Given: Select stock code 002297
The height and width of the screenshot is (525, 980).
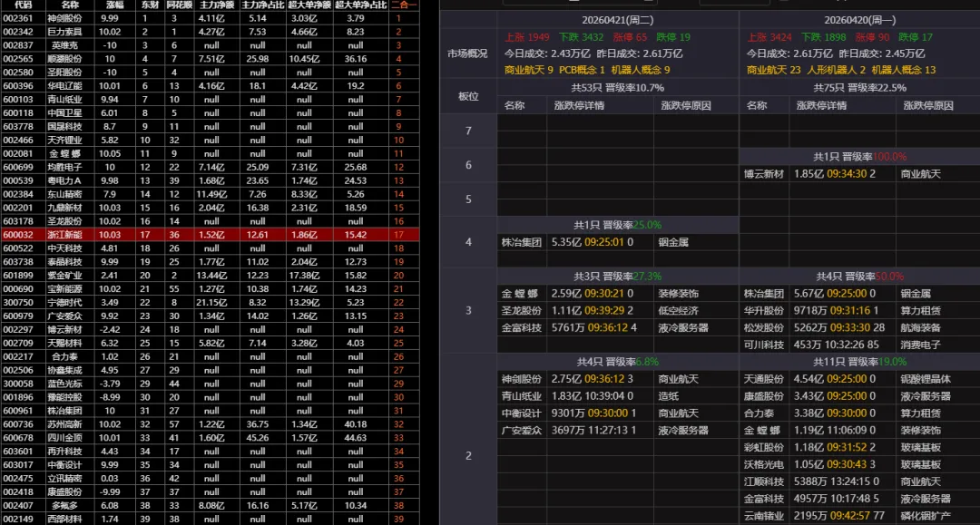Looking at the screenshot, I should click(x=18, y=329).
